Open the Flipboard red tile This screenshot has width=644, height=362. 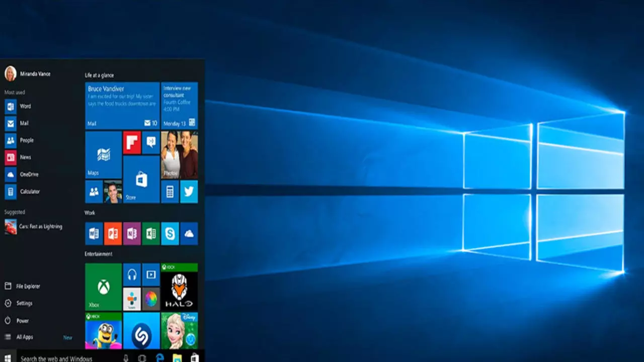(x=132, y=142)
